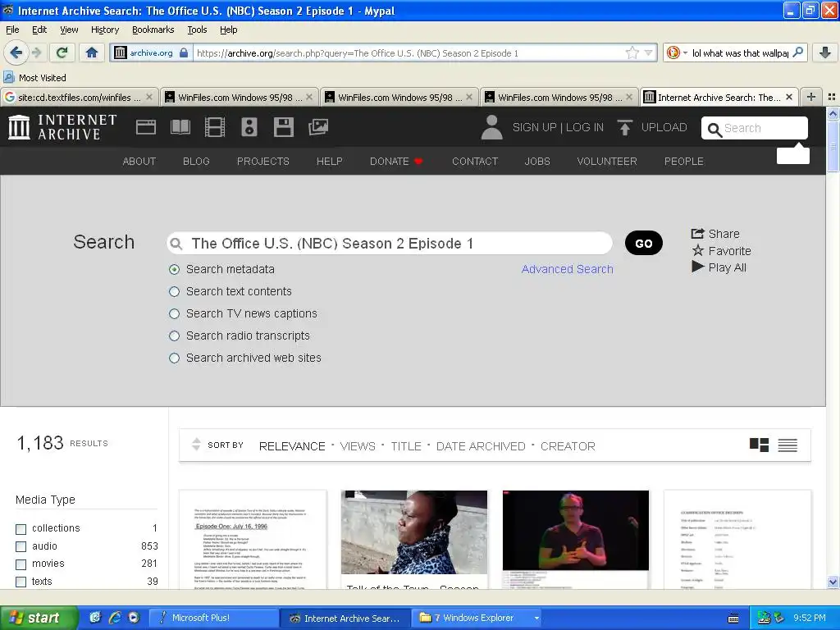Viewport: 840px width, 630px height.
Task: Open the Video film strip icon
Action: (x=214, y=127)
